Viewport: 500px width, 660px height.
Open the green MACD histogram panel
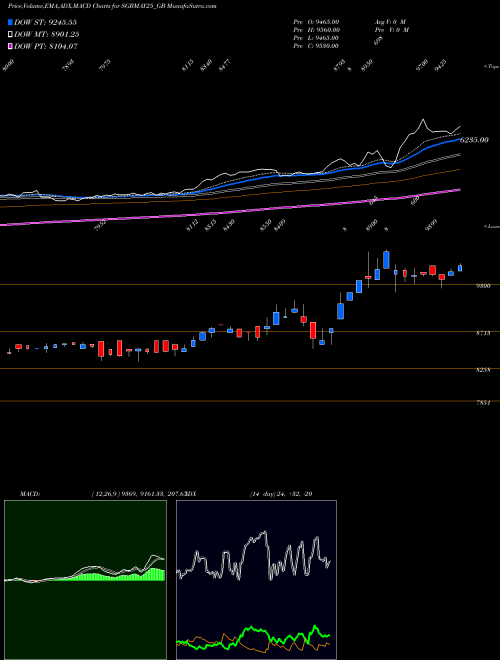[x=85, y=580]
